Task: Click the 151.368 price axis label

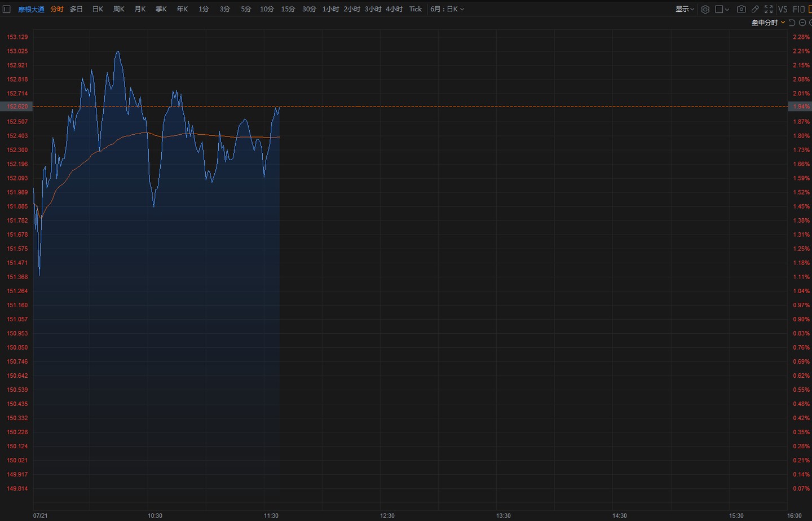Action: tap(17, 277)
